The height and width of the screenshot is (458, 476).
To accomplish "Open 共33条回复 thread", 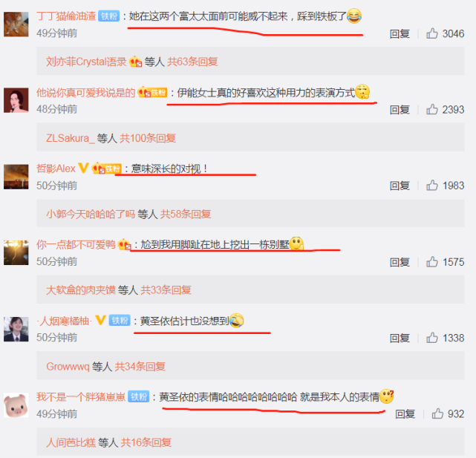I will [166, 290].
